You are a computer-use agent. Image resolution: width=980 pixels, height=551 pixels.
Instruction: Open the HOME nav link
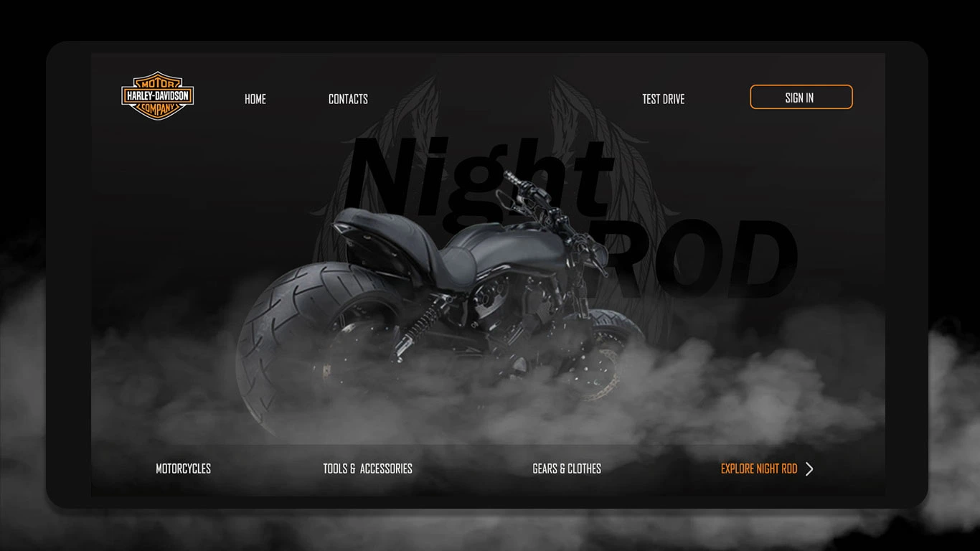point(255,99)
